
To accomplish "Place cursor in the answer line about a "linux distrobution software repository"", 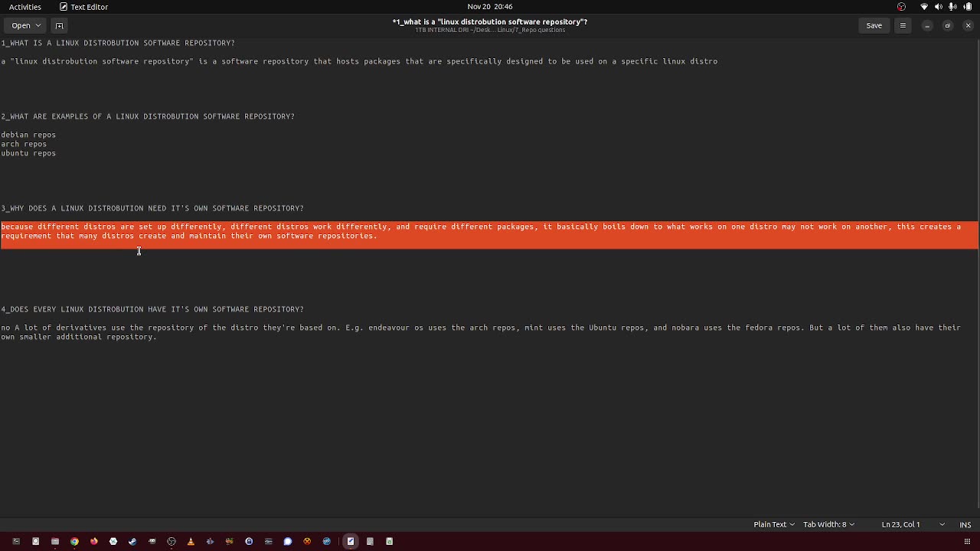I will (359, 61).
